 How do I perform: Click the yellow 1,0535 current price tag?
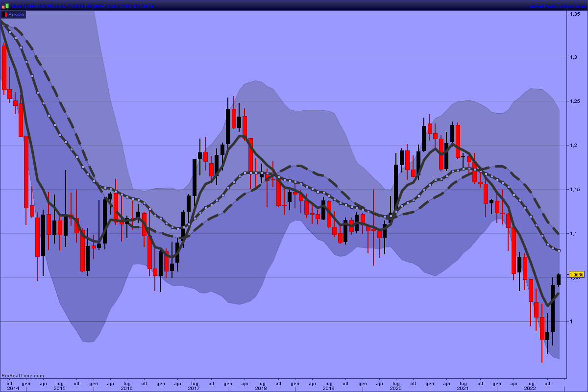576,275
